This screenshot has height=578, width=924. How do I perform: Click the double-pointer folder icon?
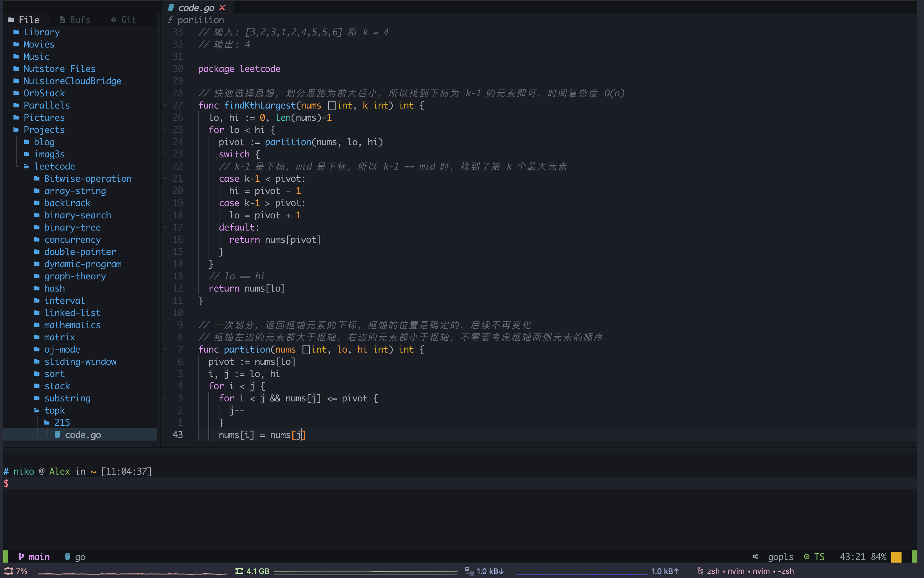click(37, 252)
